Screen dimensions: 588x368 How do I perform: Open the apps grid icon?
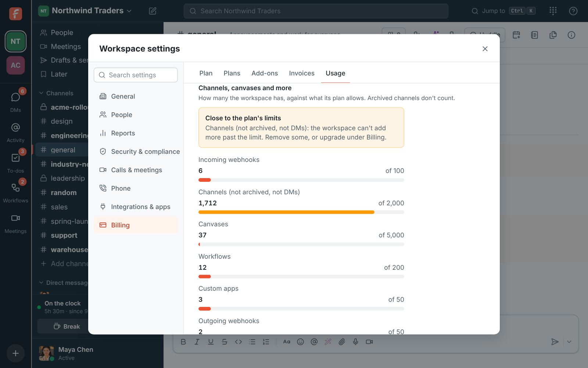(553, 11)
